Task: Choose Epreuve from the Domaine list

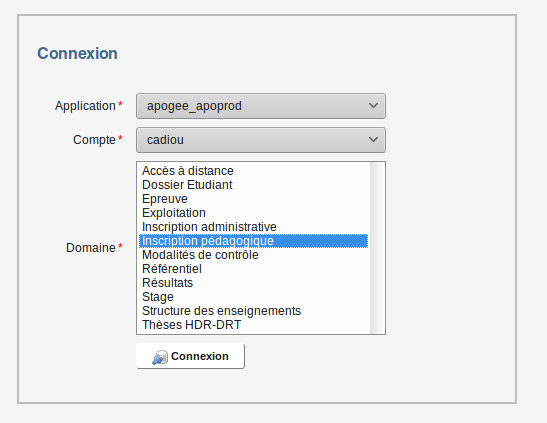Action: tap(254, 199)
